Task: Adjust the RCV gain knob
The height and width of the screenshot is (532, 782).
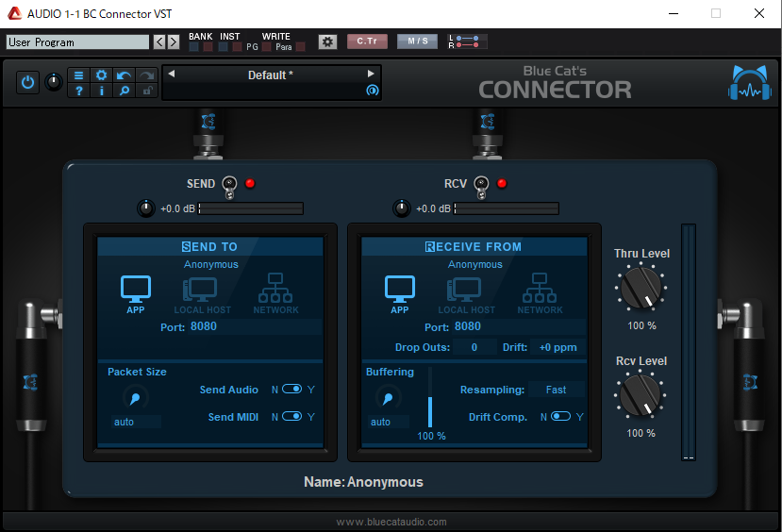Action: tap(402, 208)
